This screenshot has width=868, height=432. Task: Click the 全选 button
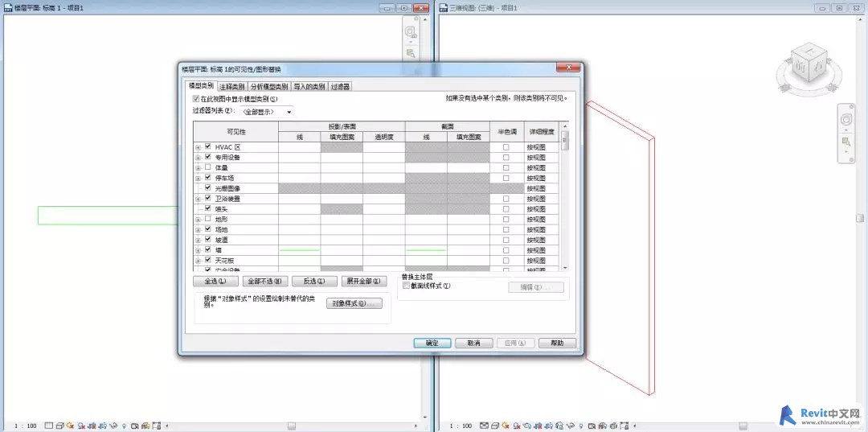[x=216, y=281]
